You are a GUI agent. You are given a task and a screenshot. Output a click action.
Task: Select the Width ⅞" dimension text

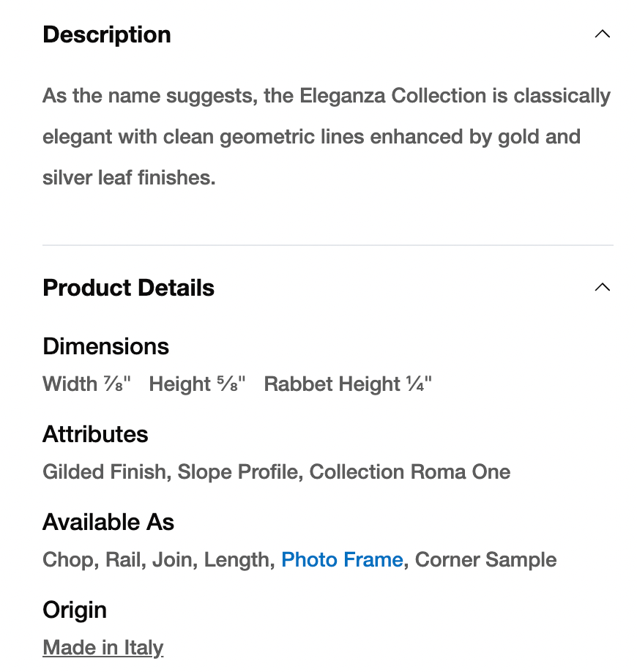click(86, 384)
